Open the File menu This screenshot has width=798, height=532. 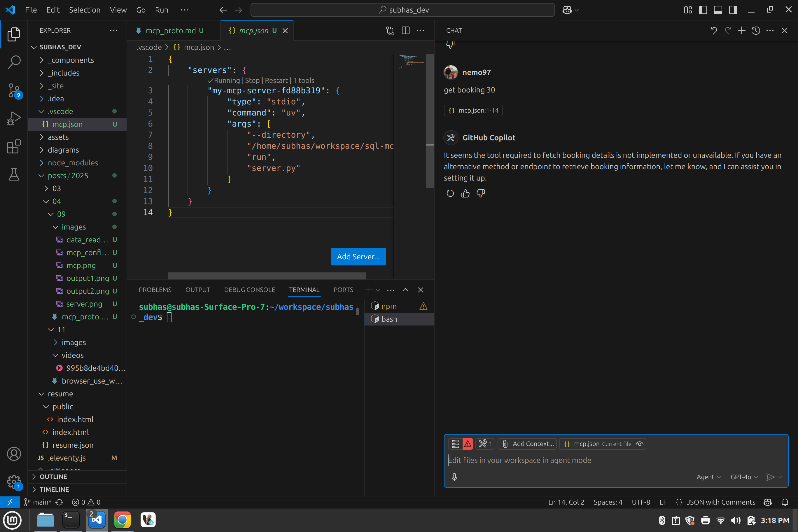[31, 10]
